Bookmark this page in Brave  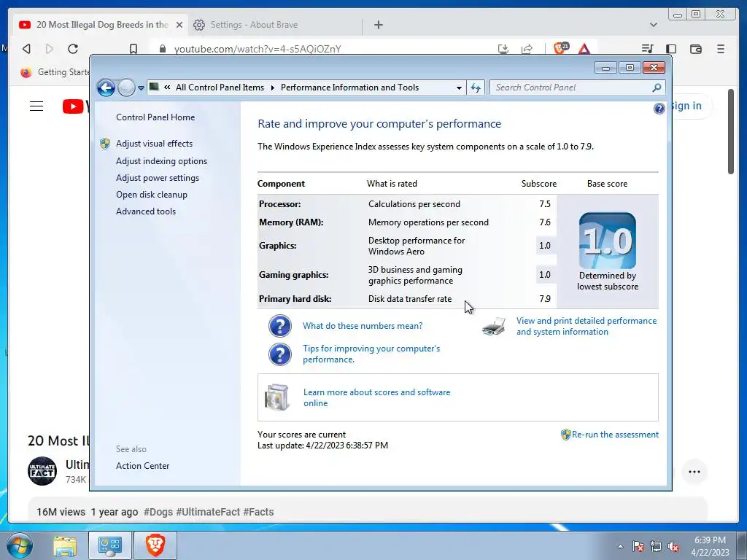133,49
